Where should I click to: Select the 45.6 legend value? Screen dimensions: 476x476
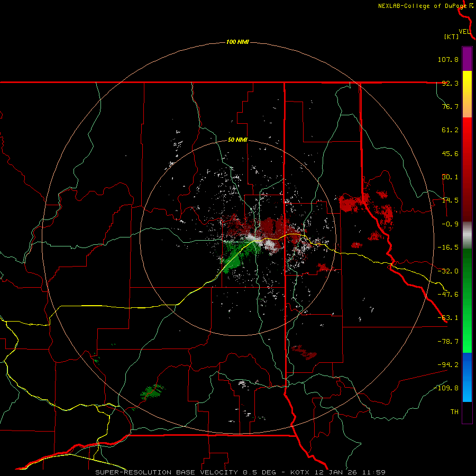tap(450, 153)
